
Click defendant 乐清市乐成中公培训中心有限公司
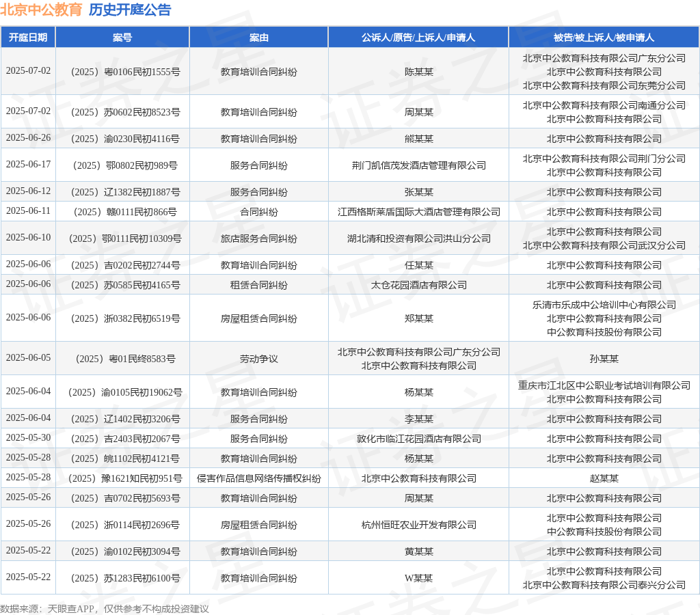[x=604, y=305]
